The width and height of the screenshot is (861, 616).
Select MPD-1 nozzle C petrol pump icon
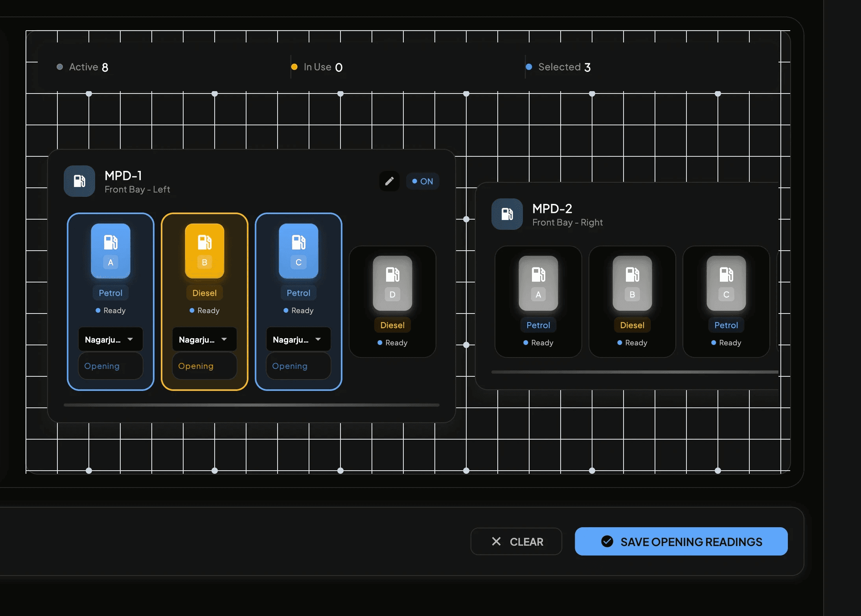click(298, 251)
